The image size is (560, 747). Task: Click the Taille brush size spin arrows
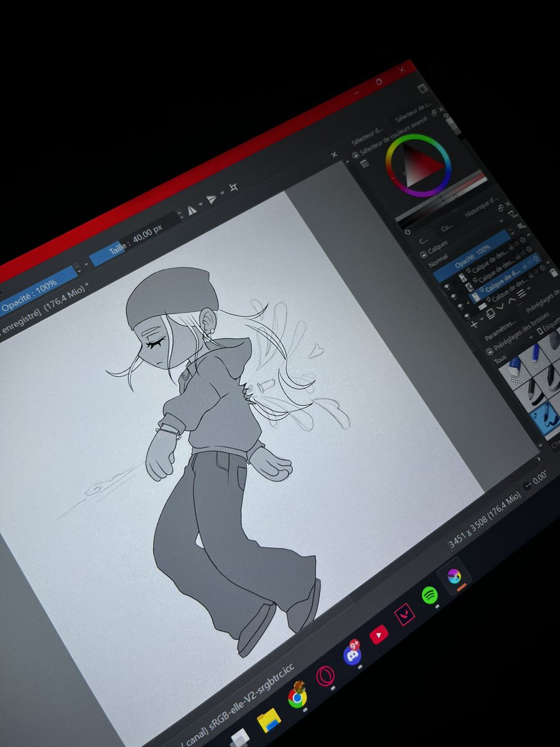(179, 214)
